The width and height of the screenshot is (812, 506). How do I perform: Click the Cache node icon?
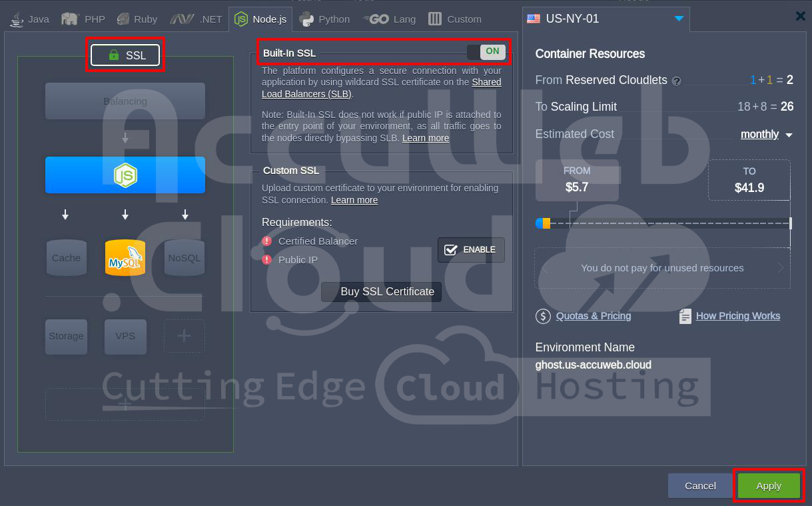pos(66,258)
